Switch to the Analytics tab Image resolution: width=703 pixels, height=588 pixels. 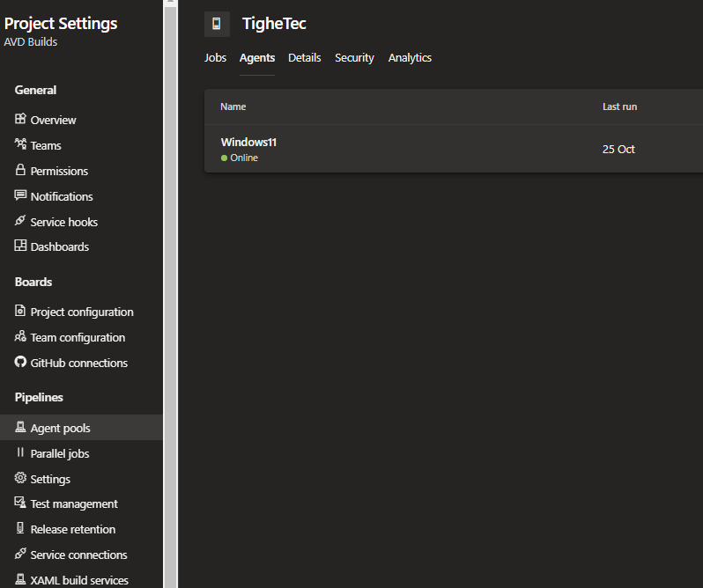(x=410, y=58)
